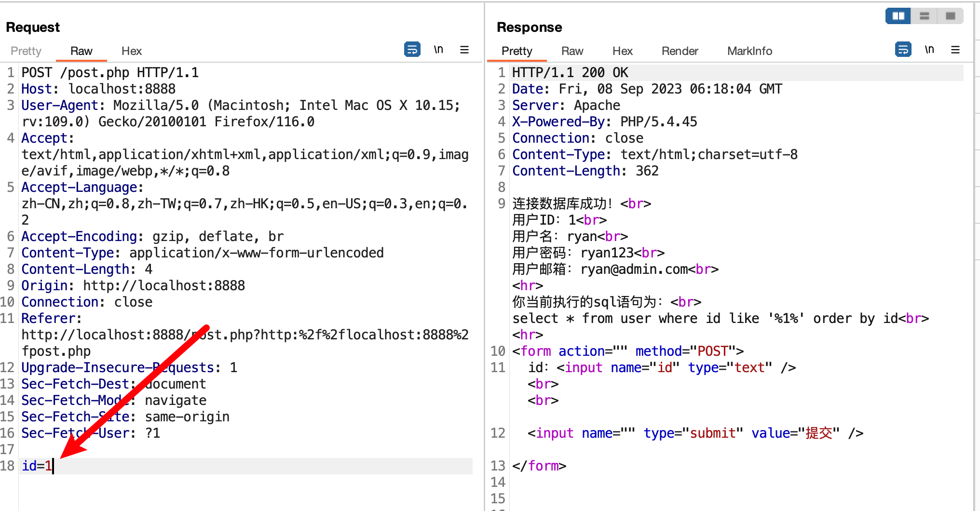This screenshot has height=511, width=980.
Task: Toggle word wrap icon in Response panel
Action: click(903, 49)
